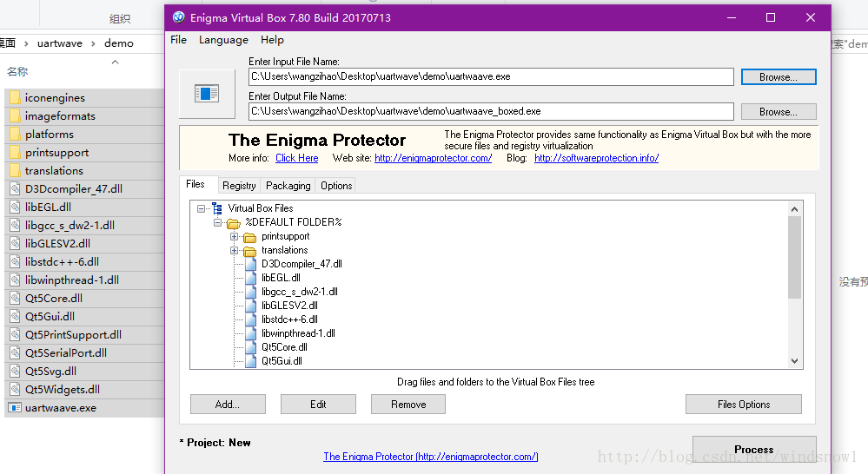The height and width of the screenshot is (474, 868).
Task: Click libgcc_s_dw2-1.dll file icon in Virtual Box tree
Action: 251,292
